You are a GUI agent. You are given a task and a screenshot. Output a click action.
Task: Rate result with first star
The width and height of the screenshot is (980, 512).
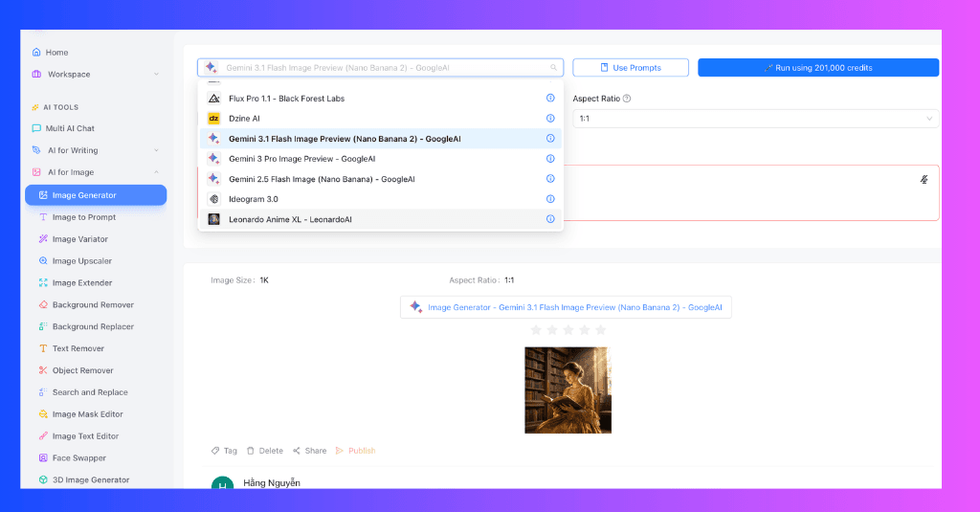coord(536,330)
